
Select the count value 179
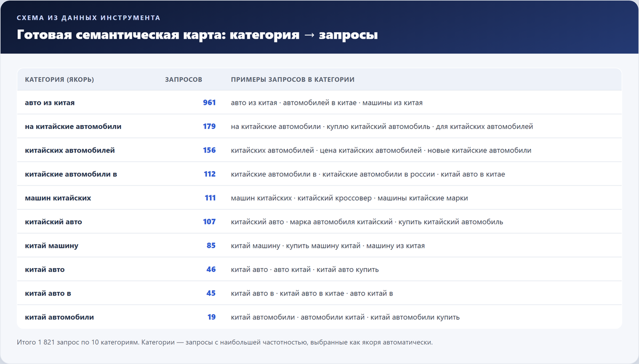tap(210, 126)
